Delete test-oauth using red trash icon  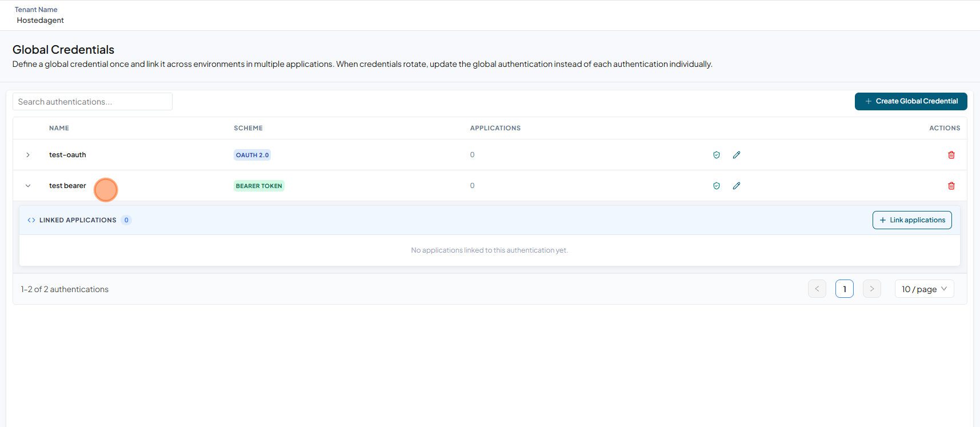pos(951,155)
